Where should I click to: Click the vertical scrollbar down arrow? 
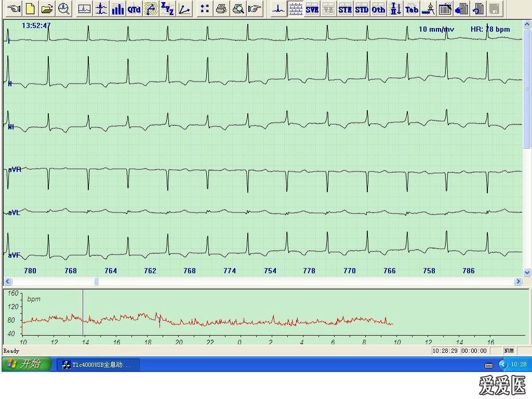(x=527, y=272)
